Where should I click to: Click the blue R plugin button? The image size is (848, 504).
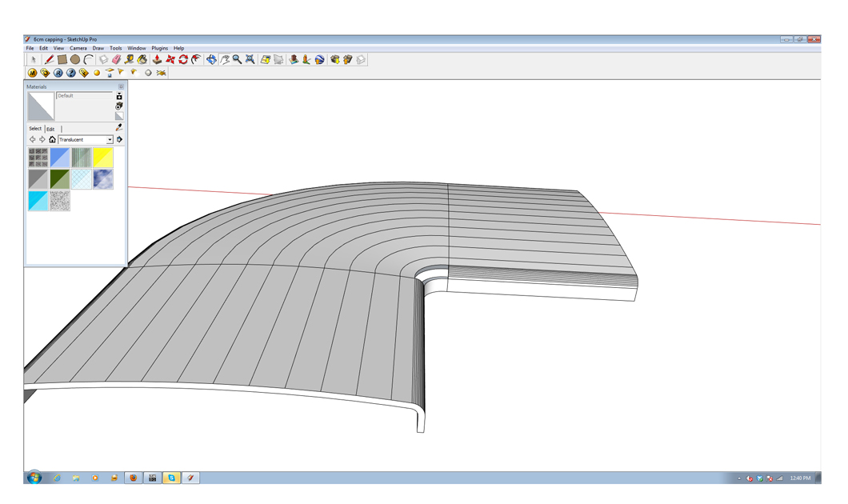(x=58, y=73)
